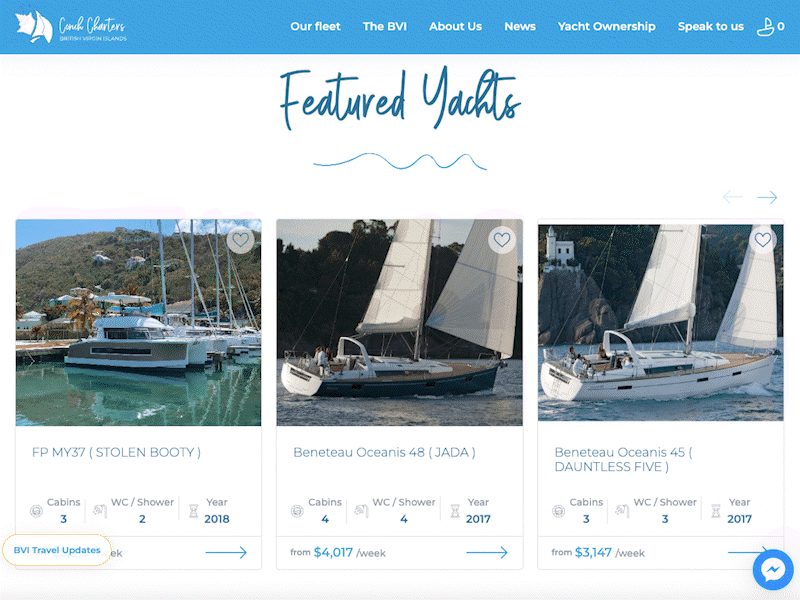Click the arrow on Stolen Booty card
This screenshot has height=600, width=800.
tap(226, 552)
